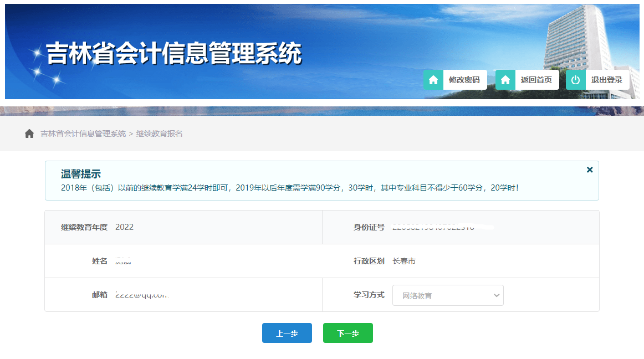Go back using the 上一步 button

point(287,333)
